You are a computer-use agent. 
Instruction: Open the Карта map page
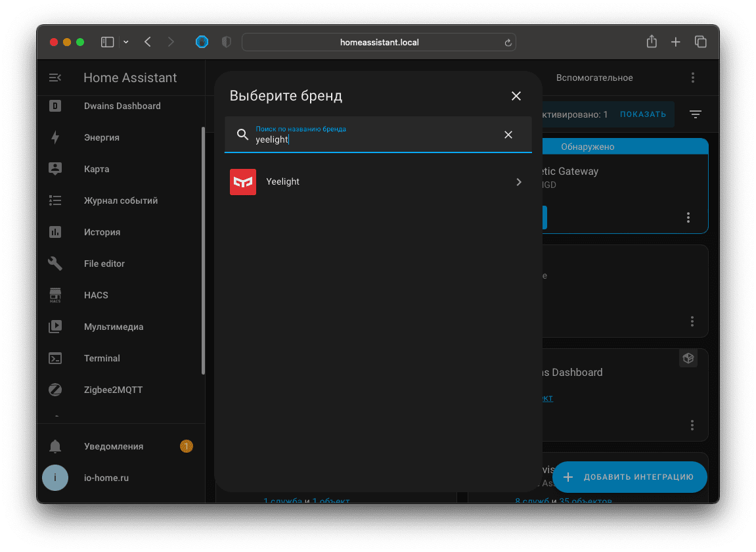click(97, 169)
